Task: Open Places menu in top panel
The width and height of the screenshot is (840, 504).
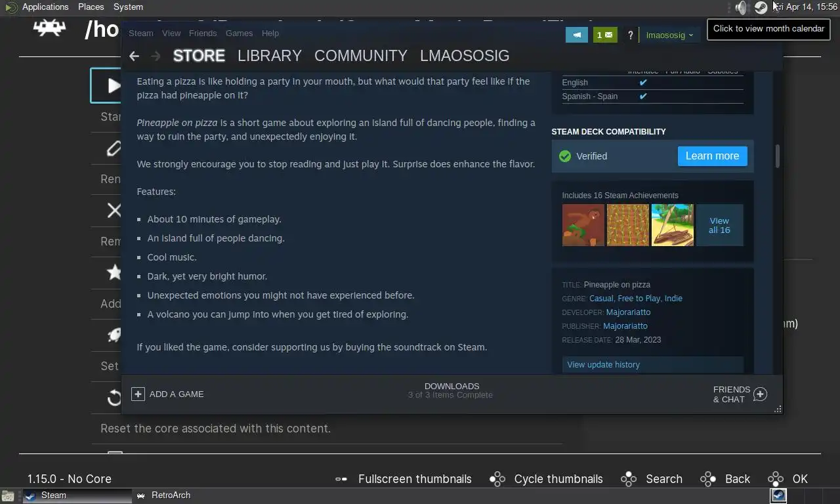Action: coord(91,7)
